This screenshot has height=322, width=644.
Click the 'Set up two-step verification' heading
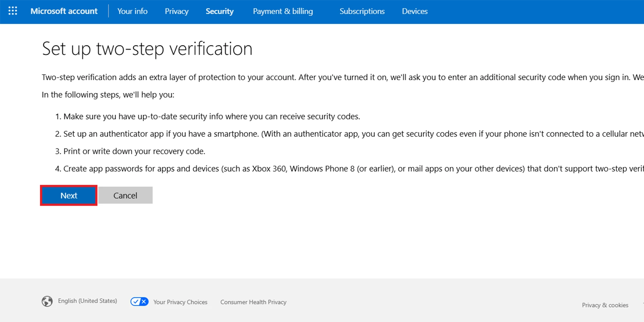tap(147, 49)
